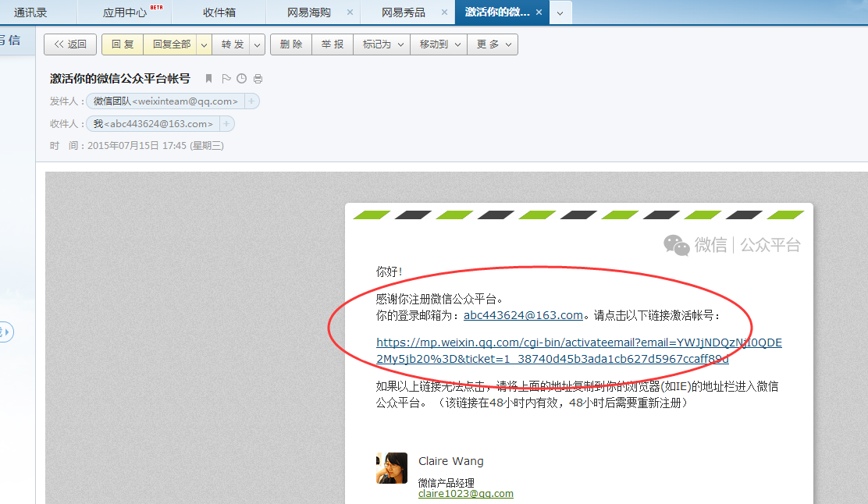This screenshot has width=868, height=504.
Task: Open the 转发 dropdown arrow
Action: pyautogui.click(x=258, y=44)
